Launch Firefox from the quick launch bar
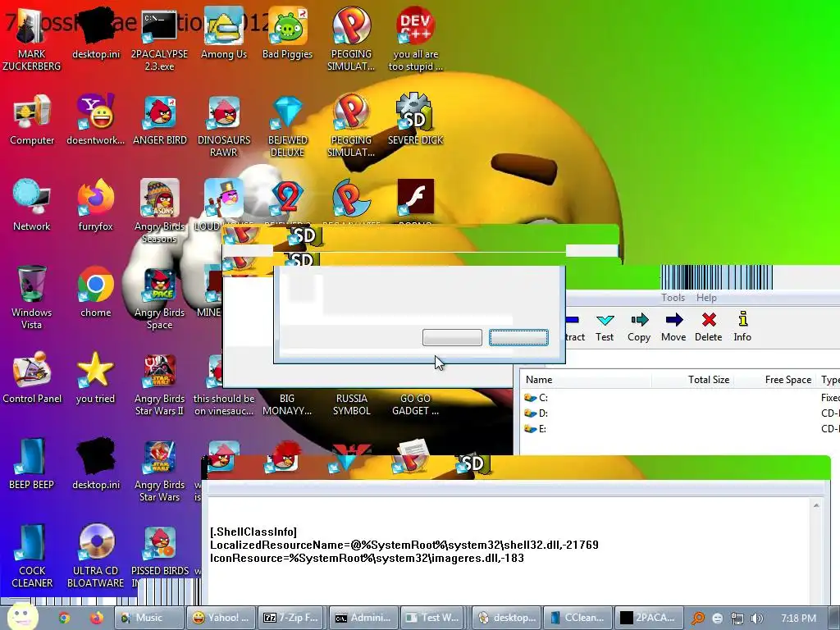This screenshot has height=630, width=840. pos(97,618)
